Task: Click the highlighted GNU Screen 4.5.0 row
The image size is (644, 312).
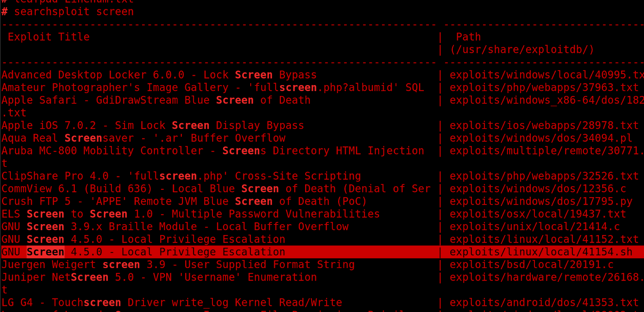Action: (322, 252)
